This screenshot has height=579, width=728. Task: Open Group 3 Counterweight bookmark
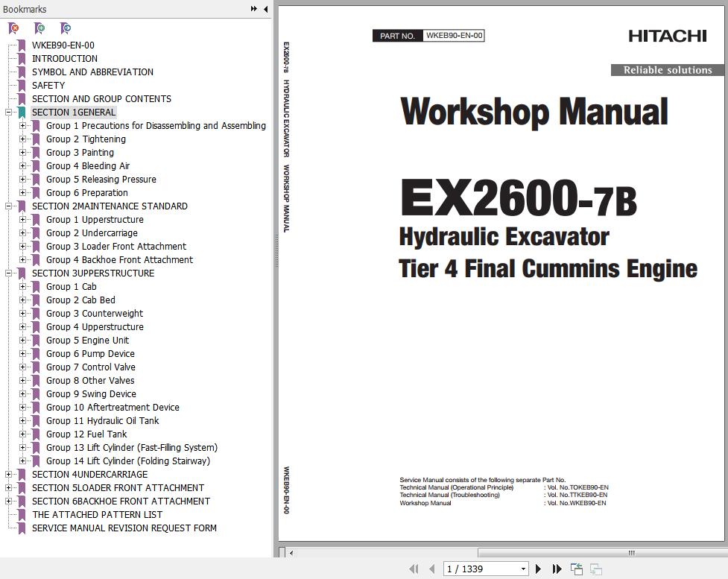(95, 314)
